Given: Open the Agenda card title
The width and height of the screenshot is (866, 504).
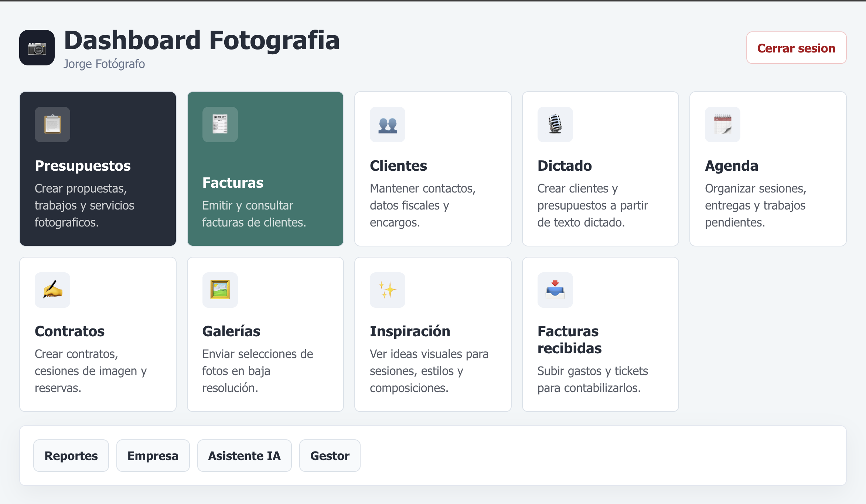Looking at the screenshot, I should pos(732,166).
